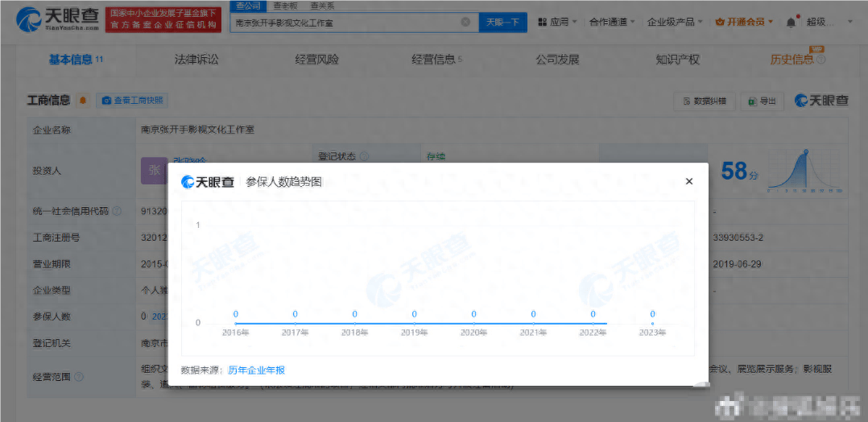Click the score distribution curve thumbnail
The image size is (868, 422).
[805, 171]
